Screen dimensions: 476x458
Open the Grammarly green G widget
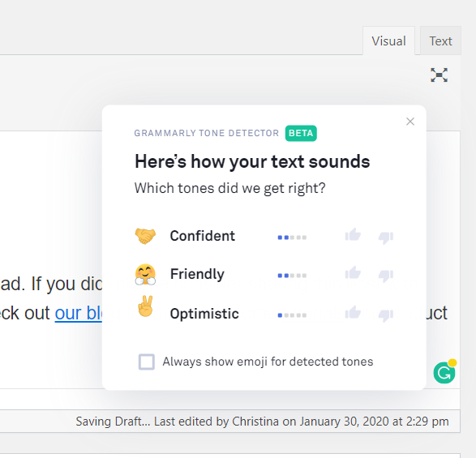444,373
